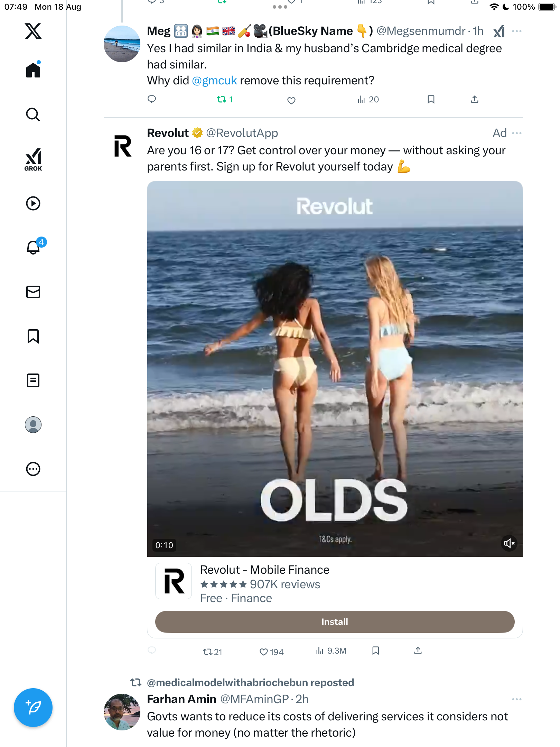Viewport: 560px width, 747px height.
Task: Open the Search page
Action: point(33,115)
